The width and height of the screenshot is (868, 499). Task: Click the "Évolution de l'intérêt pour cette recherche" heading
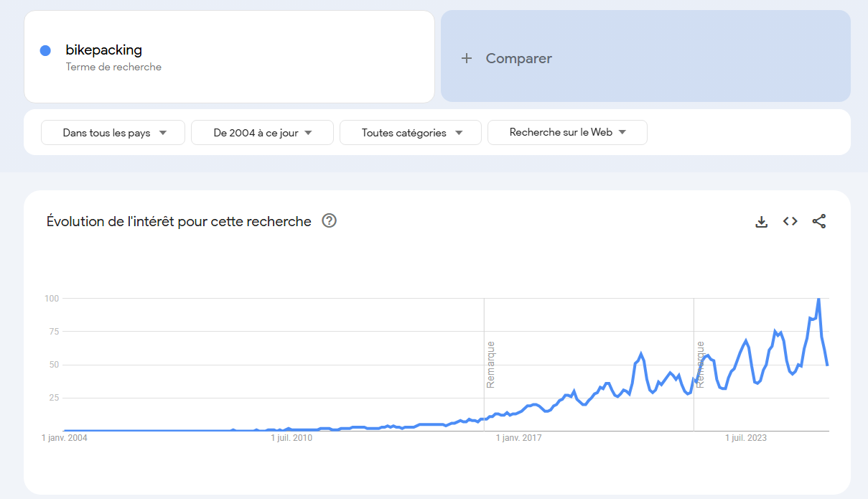(179, 222)
